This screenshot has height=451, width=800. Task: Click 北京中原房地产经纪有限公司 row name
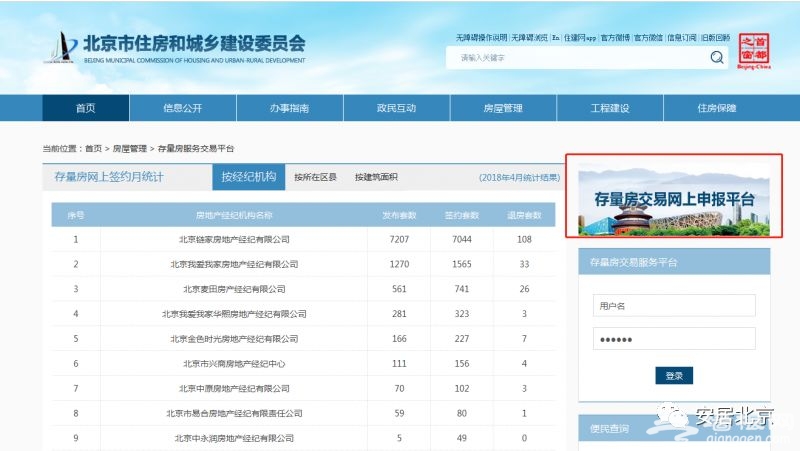coord(234,389)
